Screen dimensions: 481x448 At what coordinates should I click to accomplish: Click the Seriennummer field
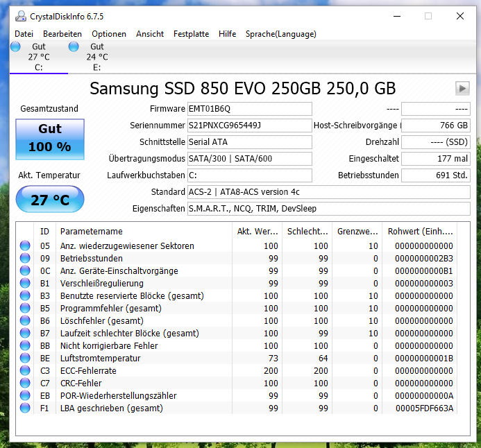250,126
